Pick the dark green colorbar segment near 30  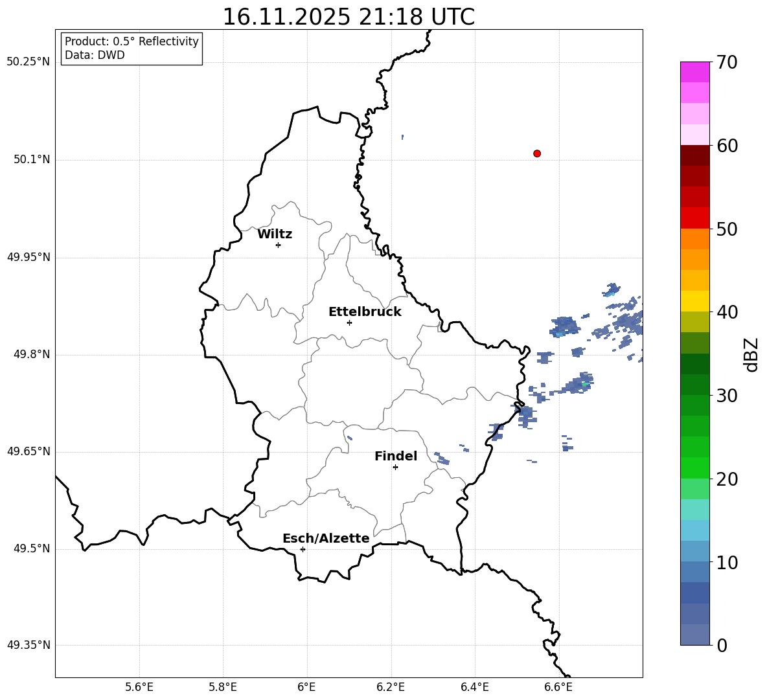pos(694,385)
